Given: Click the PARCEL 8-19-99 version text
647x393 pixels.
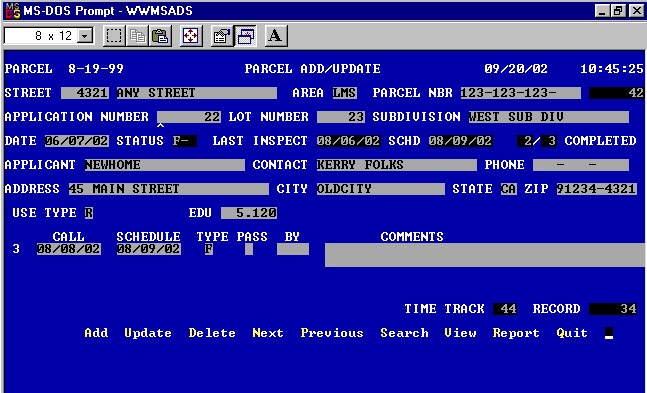Looking at the screenshot, I should [x=64, y=69].
